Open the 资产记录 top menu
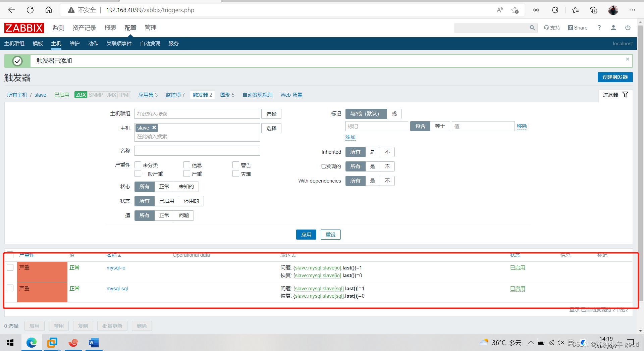This screenshot has height=351, width=644. [84, 28]
